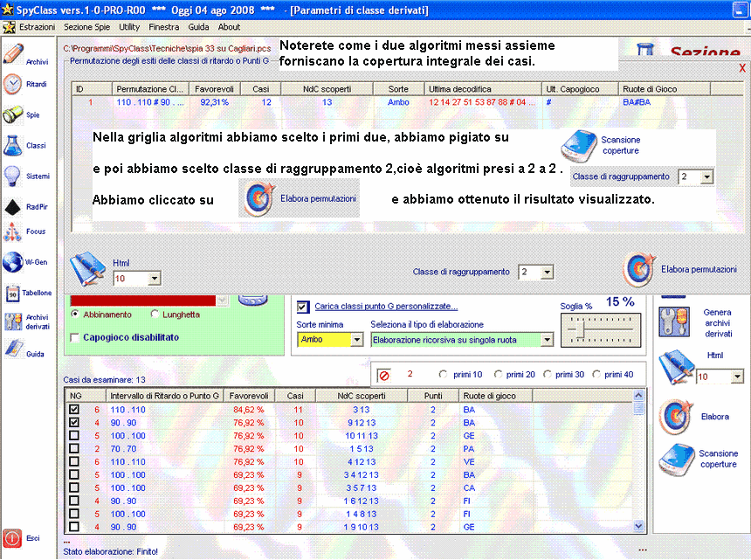Click the red prohibition icon above table
Image resolution: width=751 pixels, height=560 pixels.
click(x=383, y=375)
